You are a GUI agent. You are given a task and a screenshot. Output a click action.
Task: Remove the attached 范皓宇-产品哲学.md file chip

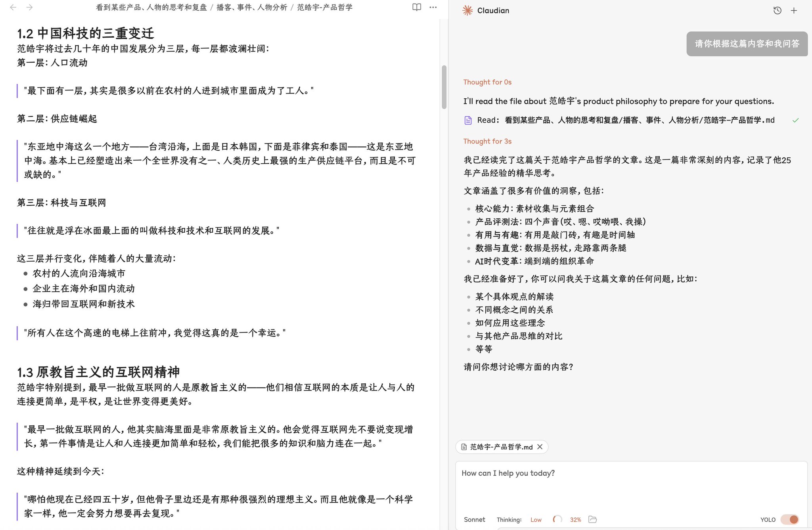[540, 447]
